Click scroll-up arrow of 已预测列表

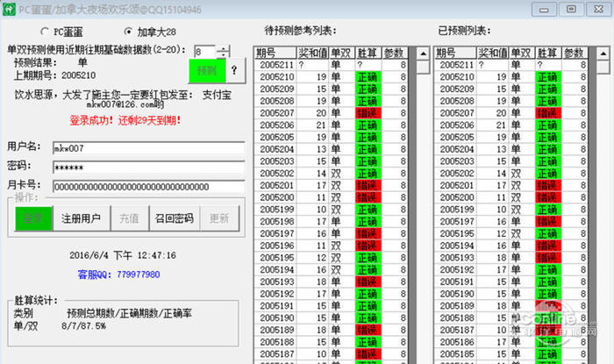[x=603, y=54]
